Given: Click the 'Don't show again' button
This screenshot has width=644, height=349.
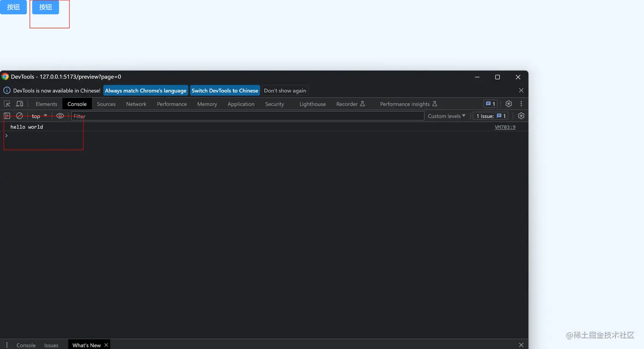Looking at the screenshot, I should (x=285, y=90).
